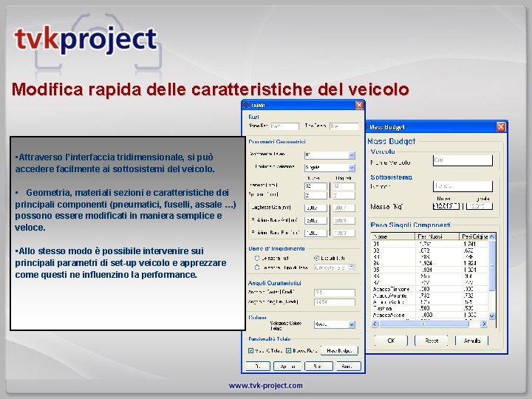This screenshot has height=399, width=532.
Task: Select the first Attacco row with .000
Action: (x=430, y=289)
